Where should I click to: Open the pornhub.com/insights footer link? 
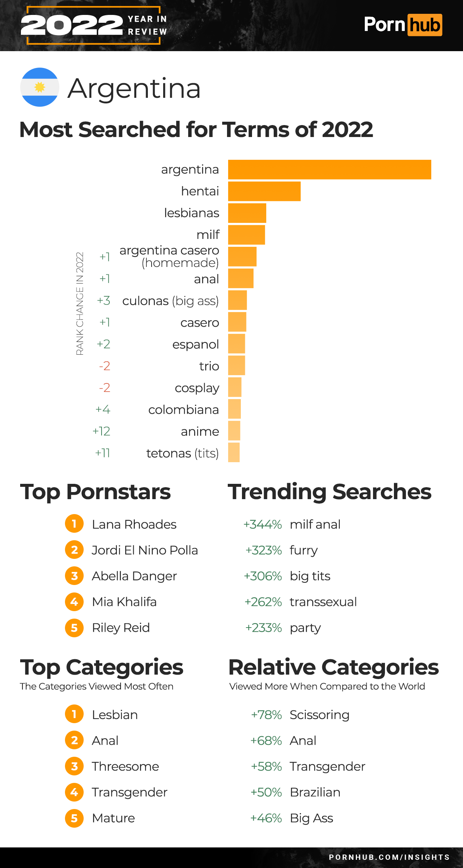389,857
